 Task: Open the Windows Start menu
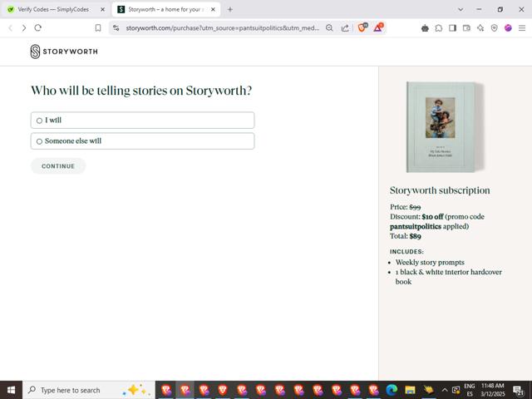11,390
